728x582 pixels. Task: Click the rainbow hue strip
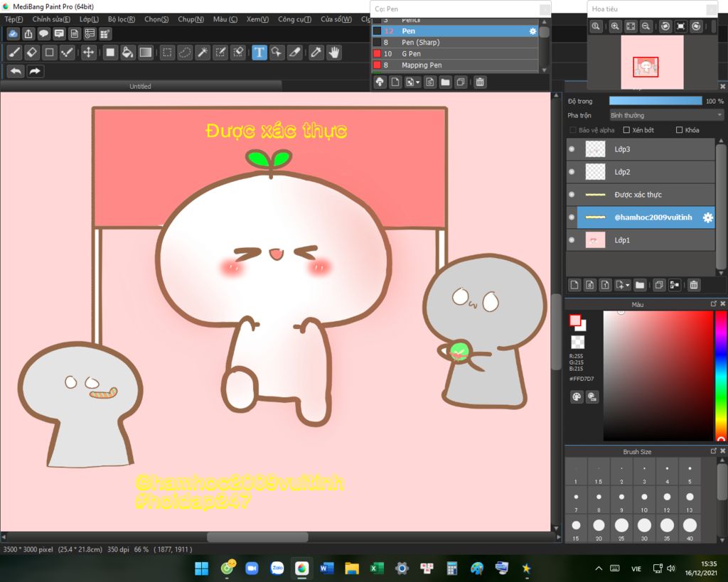721,376
